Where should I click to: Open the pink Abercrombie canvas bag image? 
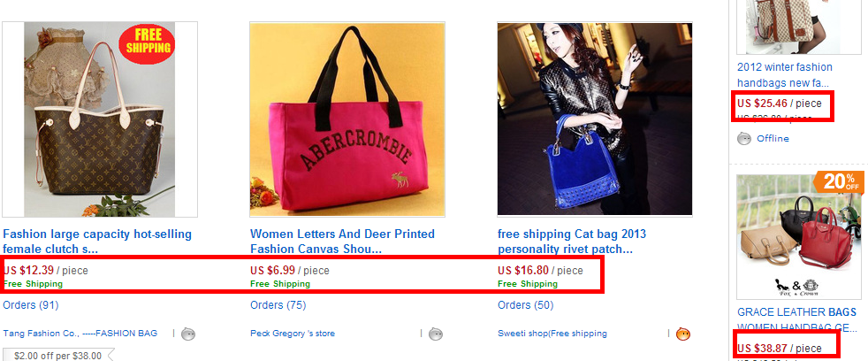347,119
